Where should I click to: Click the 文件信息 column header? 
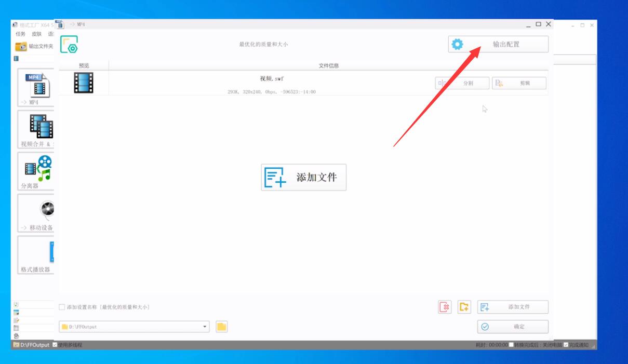[x=328, y=65]
